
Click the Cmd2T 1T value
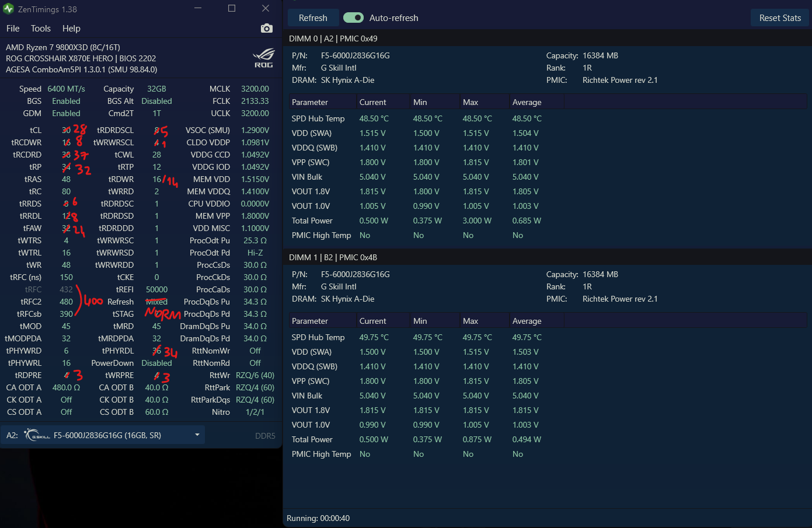156,113
